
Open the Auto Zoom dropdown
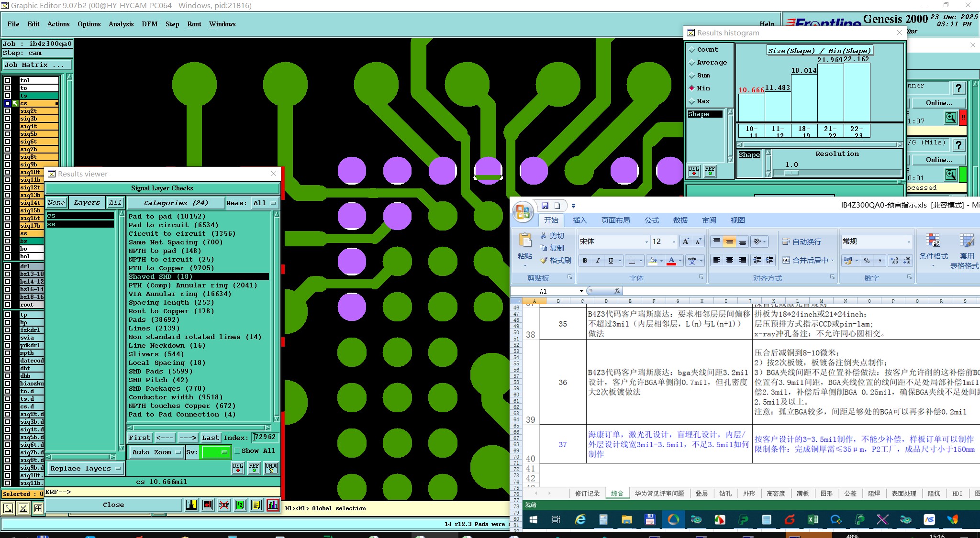coord(156,452)
